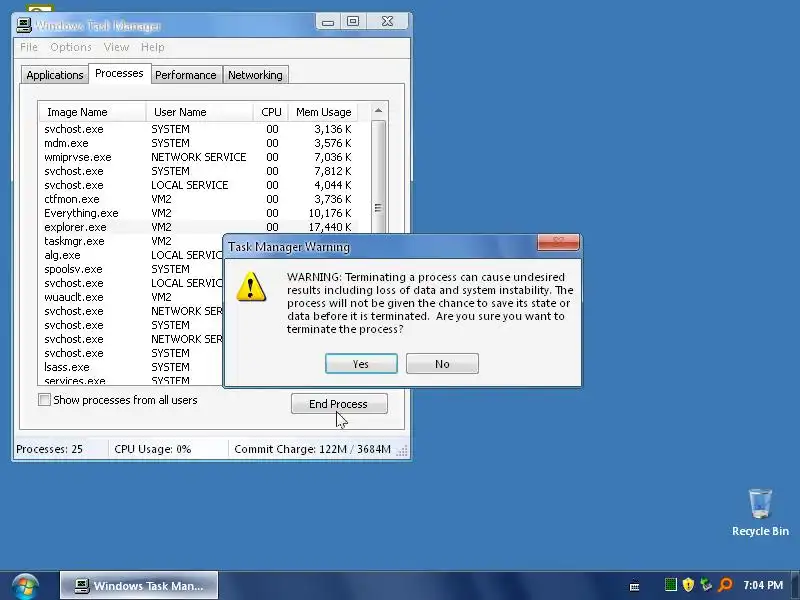The image size is (800, 600).
Task: Open the yellow Windows Update shield tray icon
Action: [x=688, y=585]
